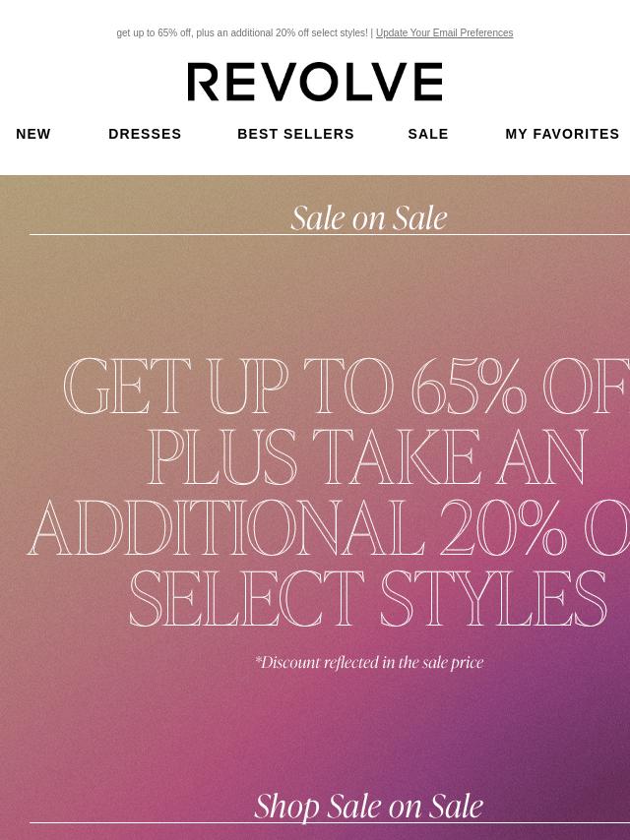Click the 20% figure in the headline

[503, 527]
